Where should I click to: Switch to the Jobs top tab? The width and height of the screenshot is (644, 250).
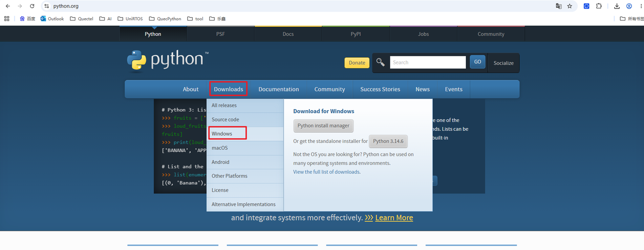pos(423,34)
